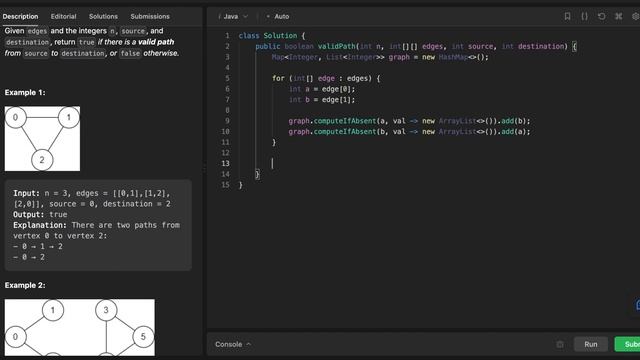
Task: Click the "Example 1:" heading
Action: [x=25, y=93]
